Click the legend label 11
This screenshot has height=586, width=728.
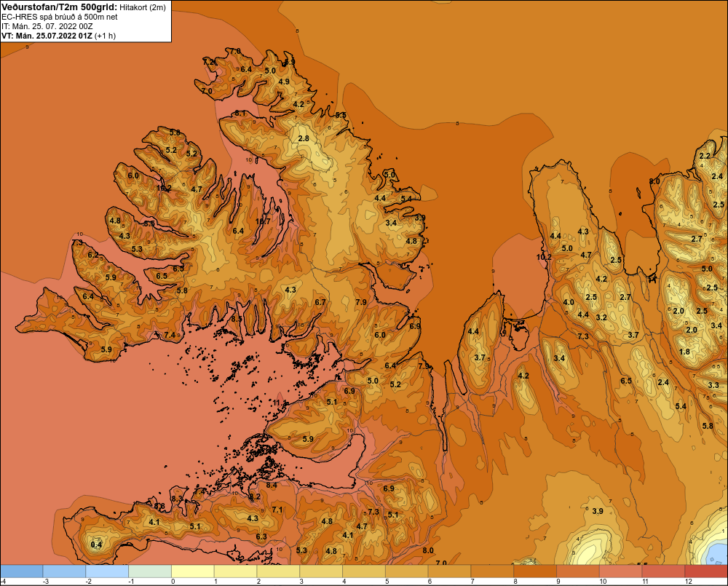tap(645, 582)
